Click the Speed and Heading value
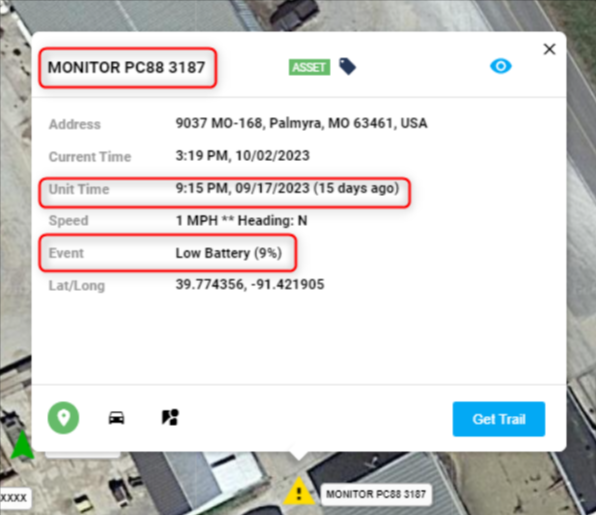Screen dimensions: 596x515 coord(241,220)
